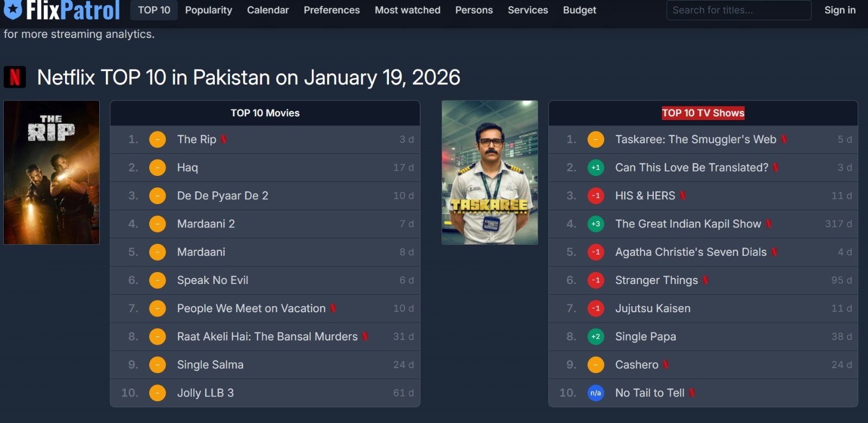Open the Services navigation item

(x=528, y=10)
